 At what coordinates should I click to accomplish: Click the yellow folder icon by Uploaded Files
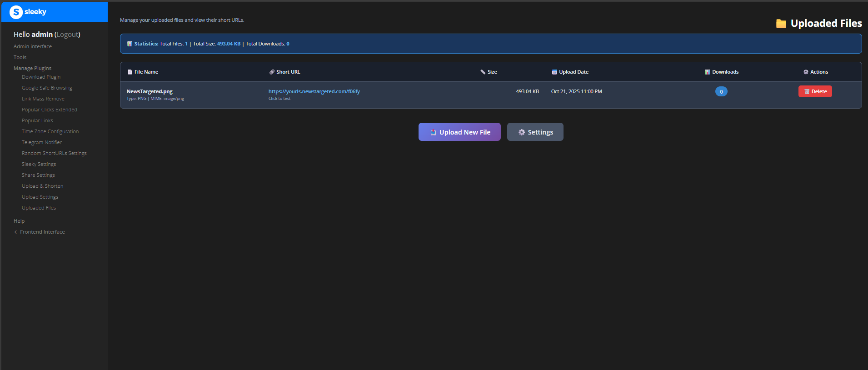[781, 24]
